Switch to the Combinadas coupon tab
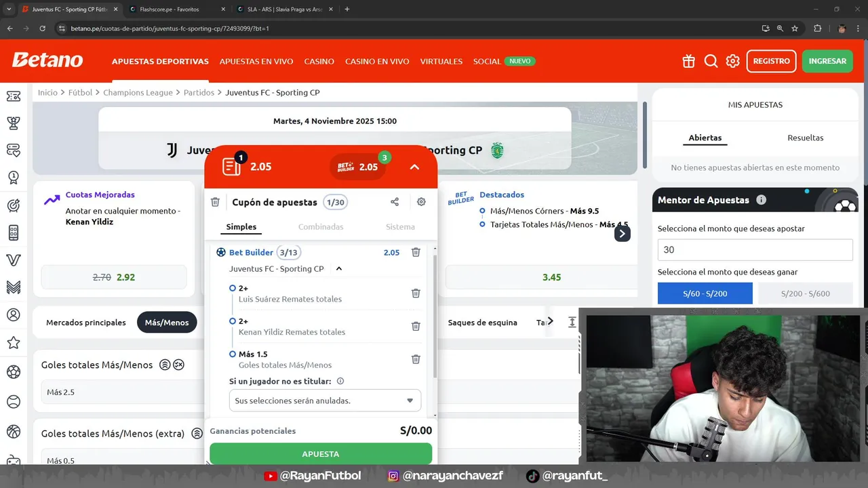This screenshot has width=868, height=488. tap(321, 227)
